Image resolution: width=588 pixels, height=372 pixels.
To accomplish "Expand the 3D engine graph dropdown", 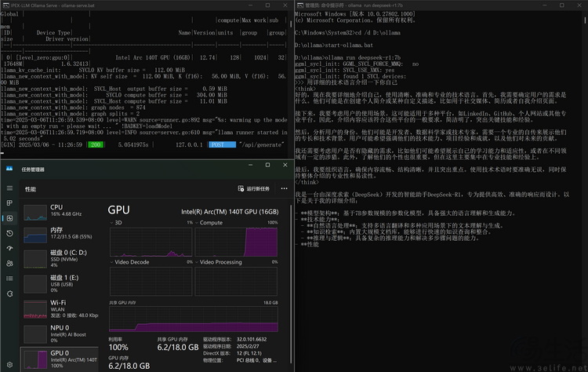I will point(116,223).
